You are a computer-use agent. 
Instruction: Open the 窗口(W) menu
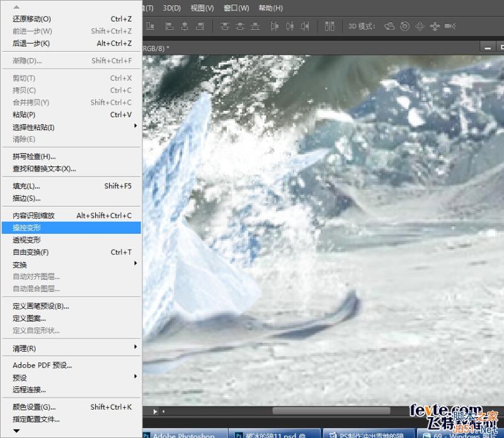coord(236,8)
